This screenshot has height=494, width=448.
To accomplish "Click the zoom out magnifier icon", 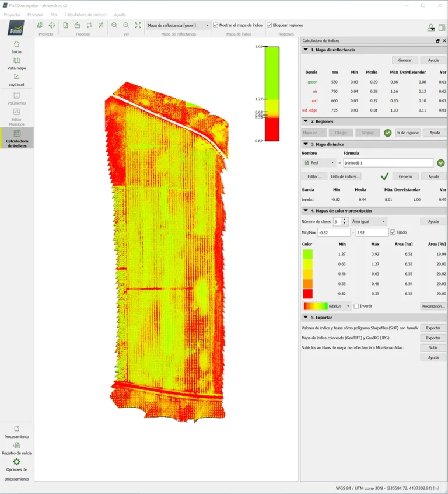I will pyautogui.click(x=126, y=25).
